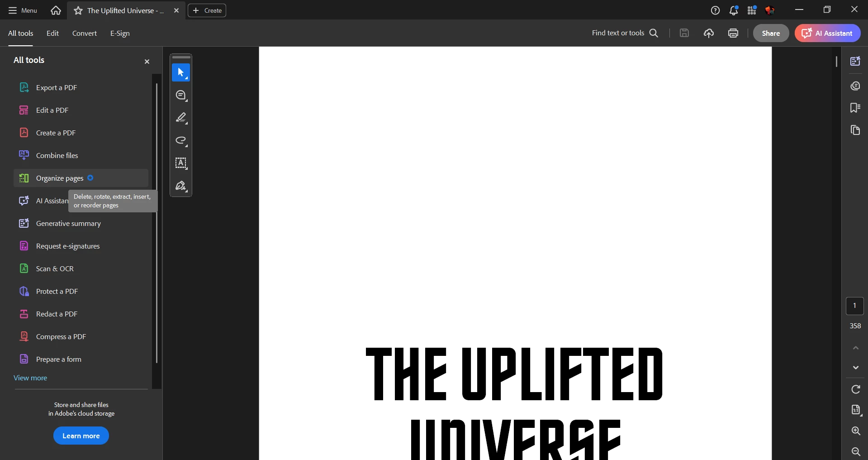Rotate the page view clockwise

[x=856, y=389]
